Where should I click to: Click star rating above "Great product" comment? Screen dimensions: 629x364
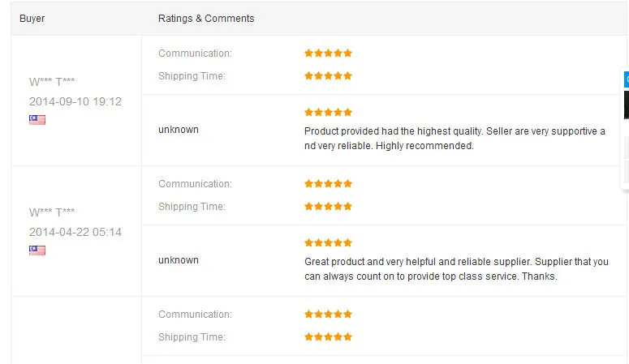pyautogui.click(x=328, y=243)
